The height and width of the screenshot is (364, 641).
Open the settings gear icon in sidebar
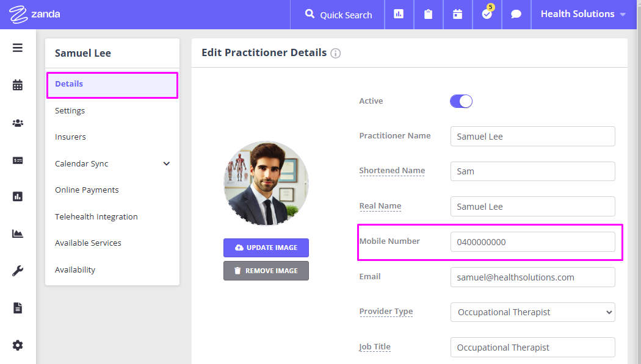click(x=18, y=346)
